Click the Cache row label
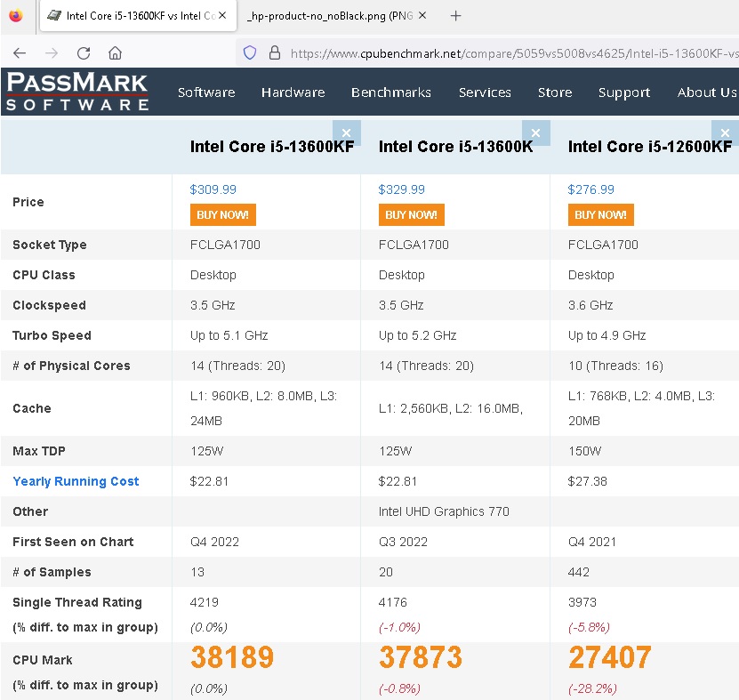Screen dimensions: 739x700 32,408
